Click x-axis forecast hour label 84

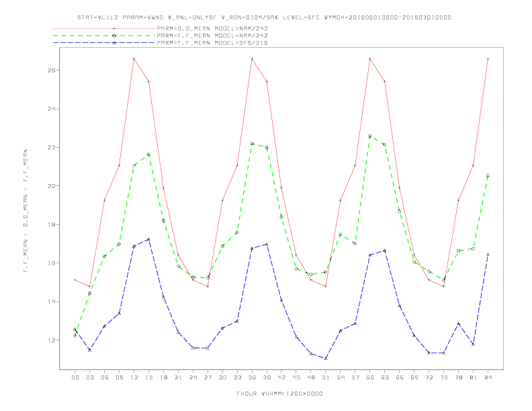pyautogui.click(x=488, y=377)
